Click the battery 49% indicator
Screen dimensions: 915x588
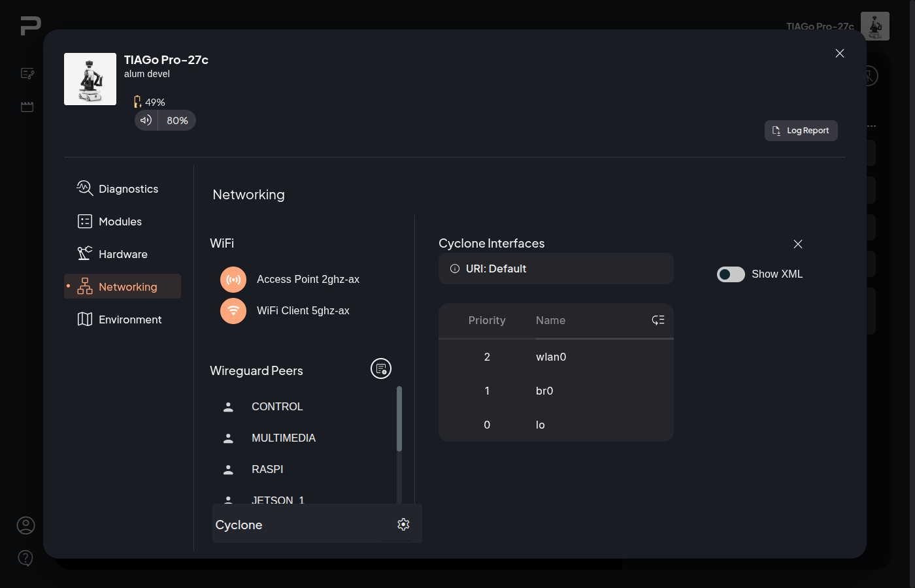(149, 102)
